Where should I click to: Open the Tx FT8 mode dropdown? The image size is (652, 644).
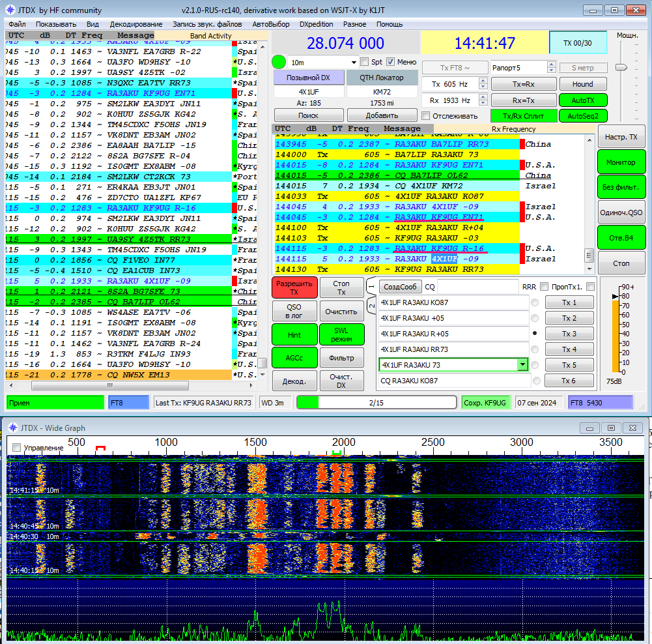tap(455, 67)
